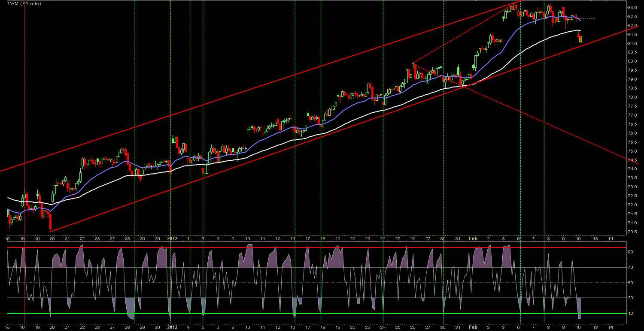Click the 10 level label on the oscillator scale
644x331 pixels.
coord(631,313)
